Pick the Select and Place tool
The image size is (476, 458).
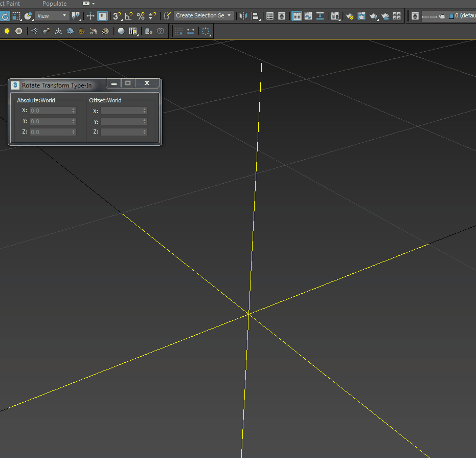[28, 16]
